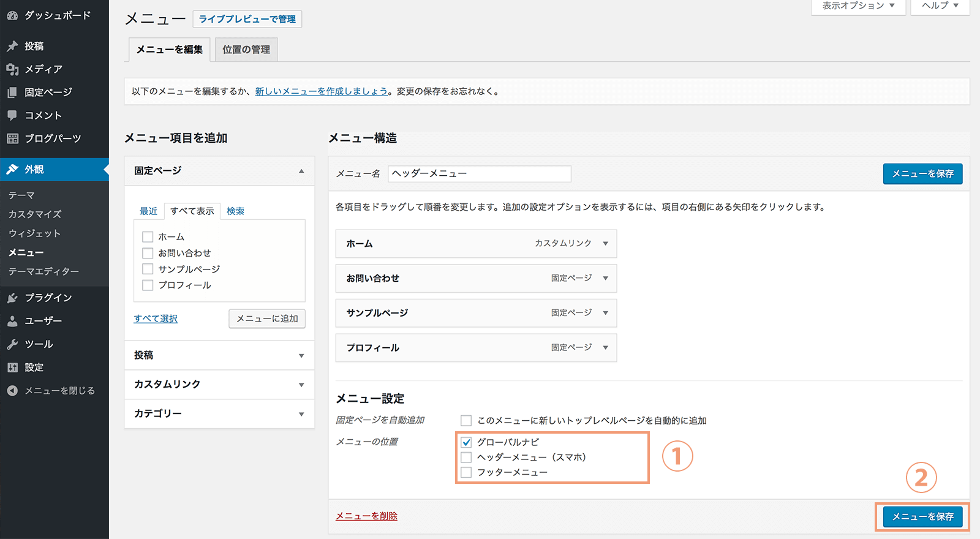Image resolution: width=980 pixels, height=539 pixels.
Task: Open the ヘルプ dropdown
Action: [x=940, y=6]
